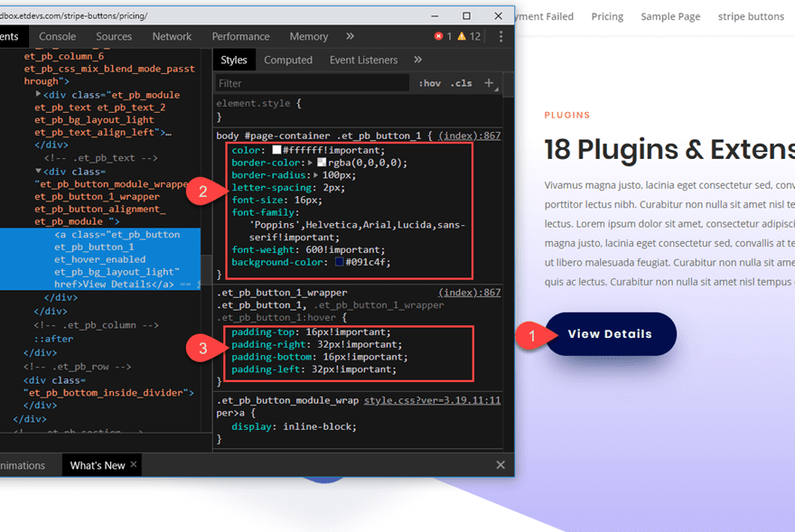Toggle the :hov element state panel
795x532 pixels.
429,83
